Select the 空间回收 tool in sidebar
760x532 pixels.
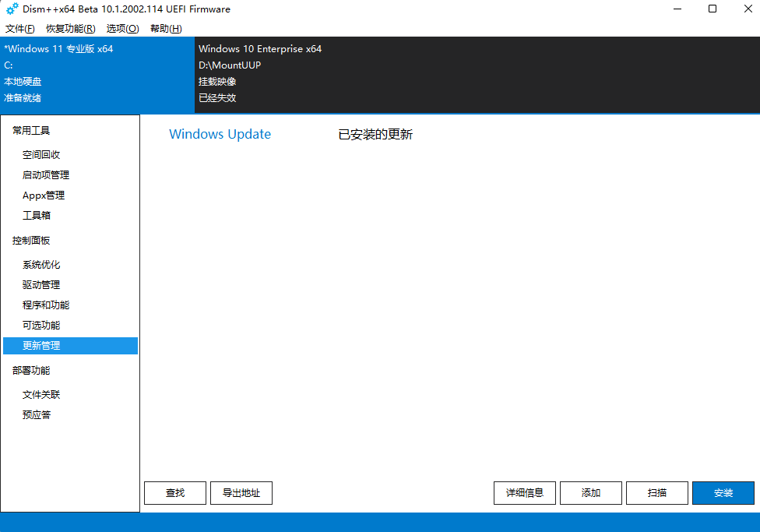[x=43, y=154]
